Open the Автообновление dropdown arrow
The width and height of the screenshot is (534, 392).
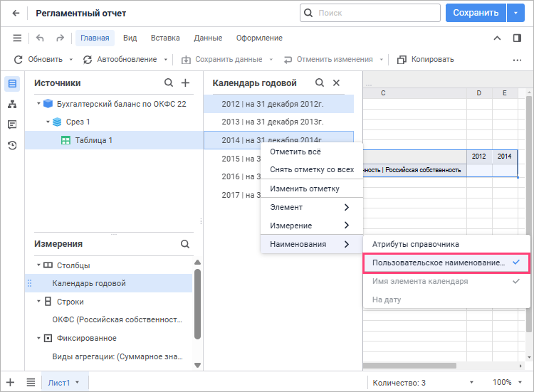tap(165, 60)
